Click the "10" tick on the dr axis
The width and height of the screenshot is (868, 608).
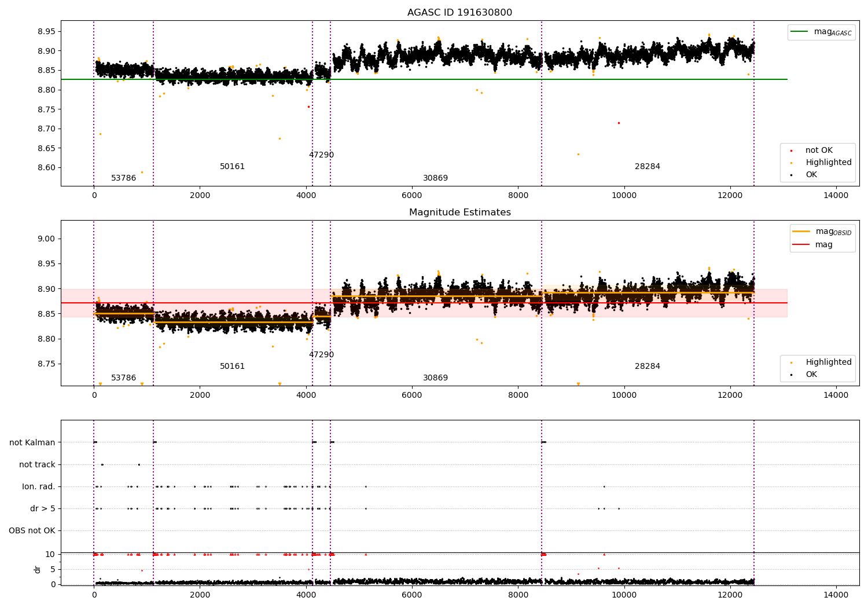point(50,554)
